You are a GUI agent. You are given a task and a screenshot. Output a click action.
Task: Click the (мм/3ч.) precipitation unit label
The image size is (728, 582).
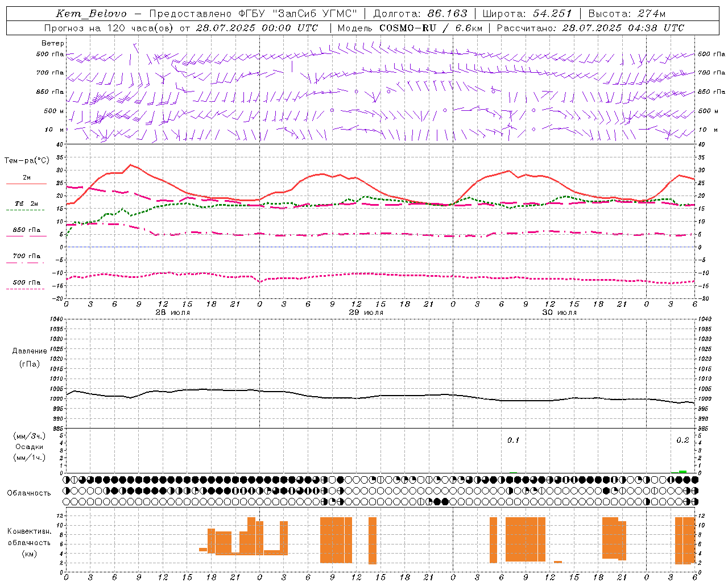[30, 436]
